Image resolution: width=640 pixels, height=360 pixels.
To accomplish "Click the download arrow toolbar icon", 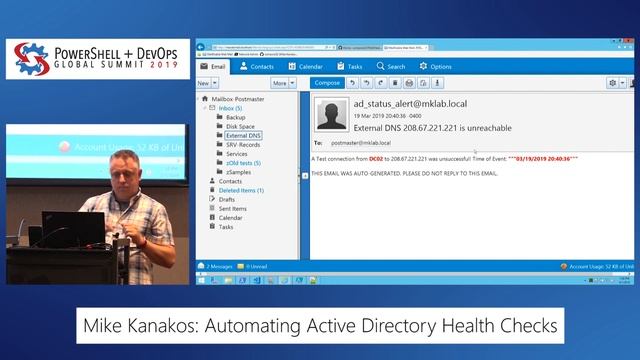I will click(x=438, y=83).
